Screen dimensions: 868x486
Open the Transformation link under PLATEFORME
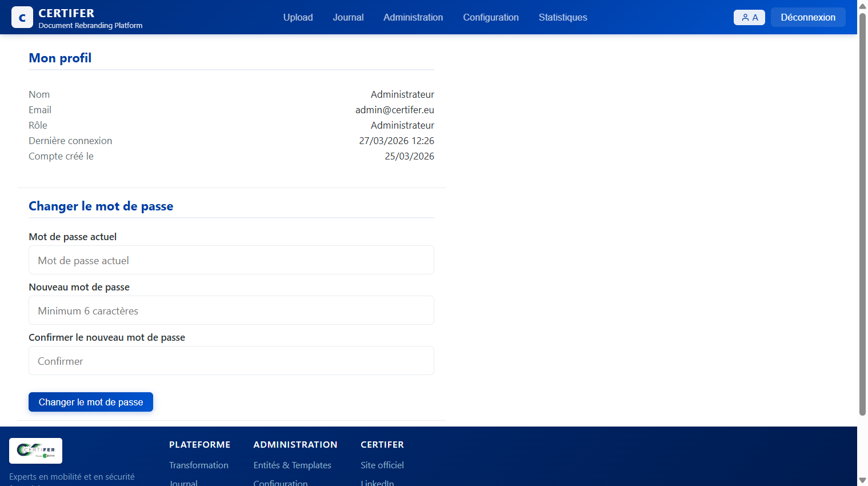198,465
